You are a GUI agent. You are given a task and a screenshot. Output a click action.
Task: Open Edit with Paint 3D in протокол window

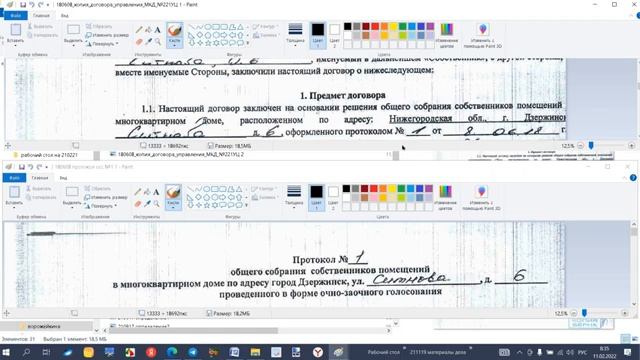pos(482,198)
